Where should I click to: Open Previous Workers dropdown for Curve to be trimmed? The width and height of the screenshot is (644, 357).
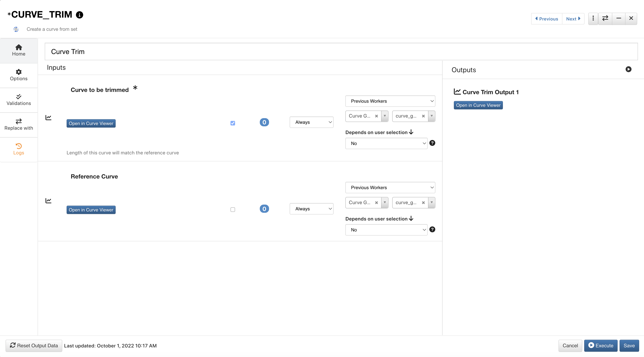pos(390,101)
